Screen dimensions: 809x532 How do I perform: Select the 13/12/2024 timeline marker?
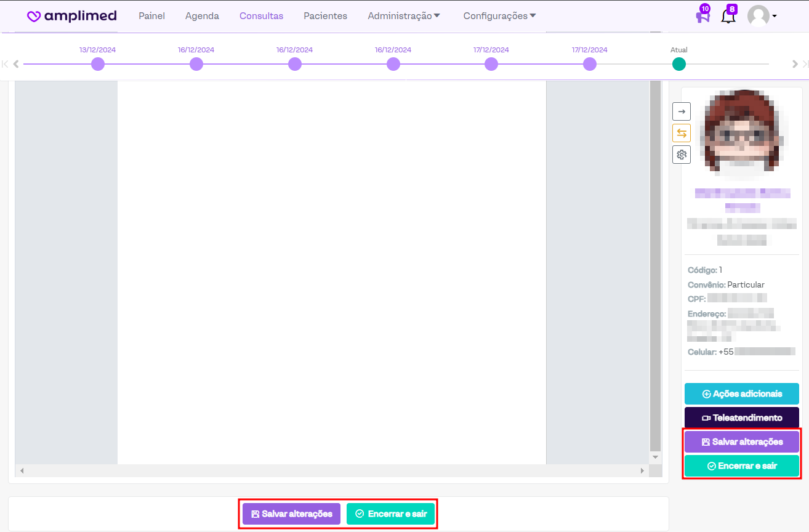click(x=98, y=64)
